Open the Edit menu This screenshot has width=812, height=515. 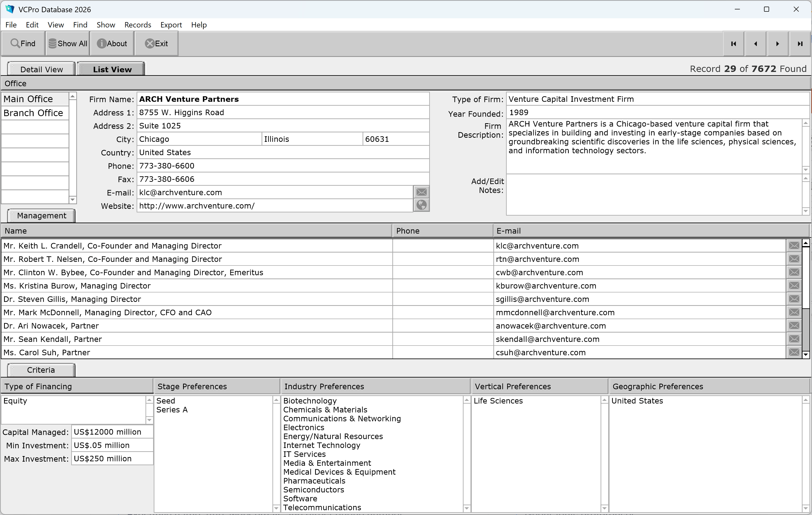pyautogui.click(x=32, y=25)
